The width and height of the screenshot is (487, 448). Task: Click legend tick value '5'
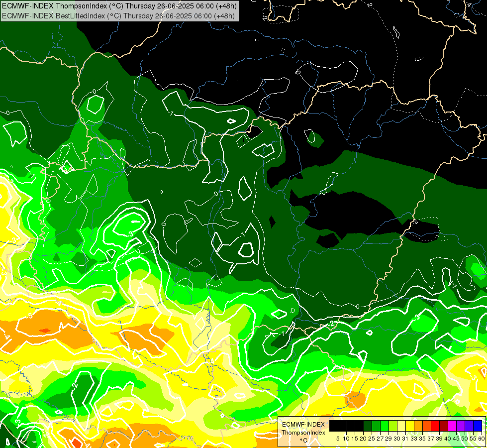[338, 439]
